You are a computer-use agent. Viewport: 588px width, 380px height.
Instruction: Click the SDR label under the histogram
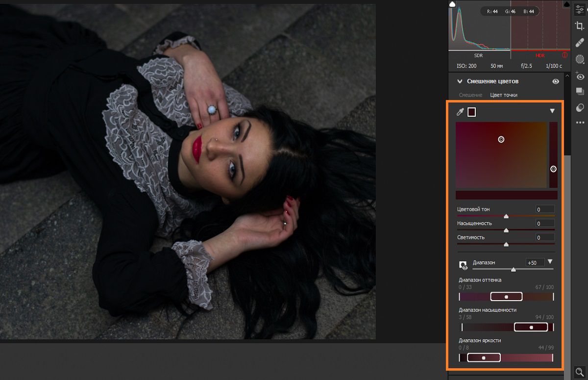[x=479, y=55]
